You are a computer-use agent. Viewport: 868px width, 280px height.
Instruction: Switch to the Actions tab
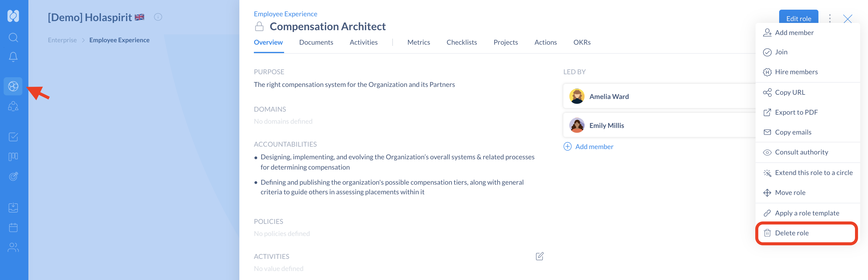point(546,43)
